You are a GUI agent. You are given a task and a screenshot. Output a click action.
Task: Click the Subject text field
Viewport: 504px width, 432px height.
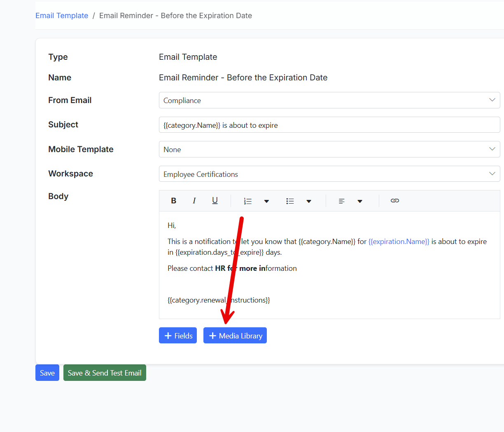(329, 125)
